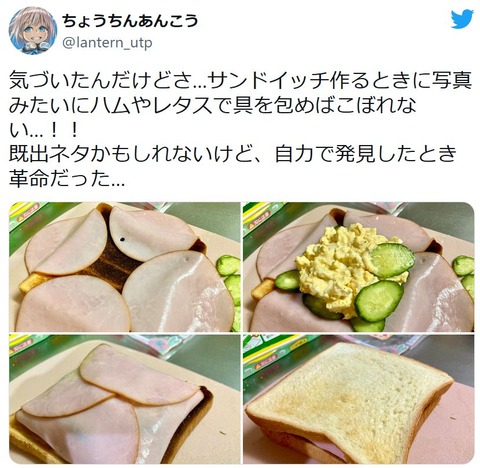Screen dimensions: 480x468
Task: Click the toasted bread top in finished sandwich photo
Action: (350, 395)
